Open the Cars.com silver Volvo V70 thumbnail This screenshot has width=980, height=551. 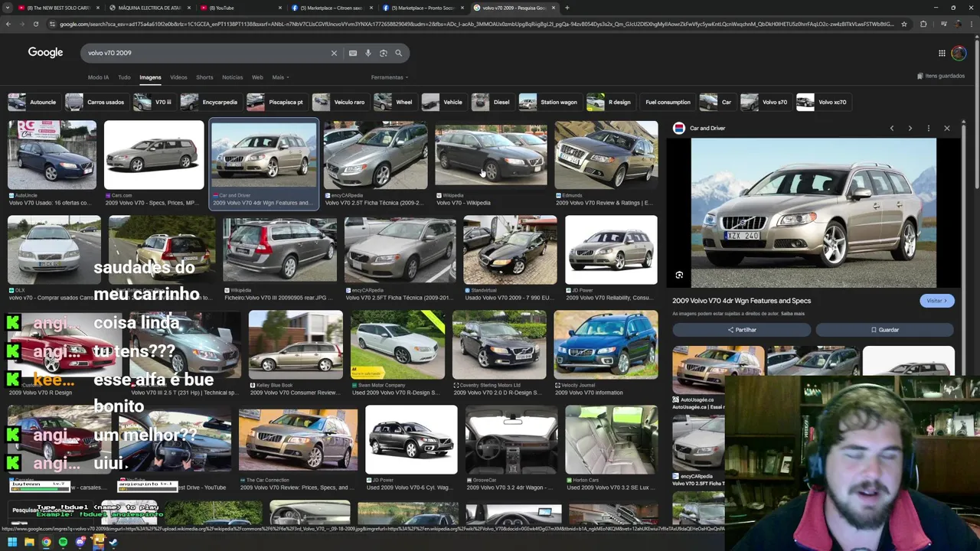(x=154, y=155)
